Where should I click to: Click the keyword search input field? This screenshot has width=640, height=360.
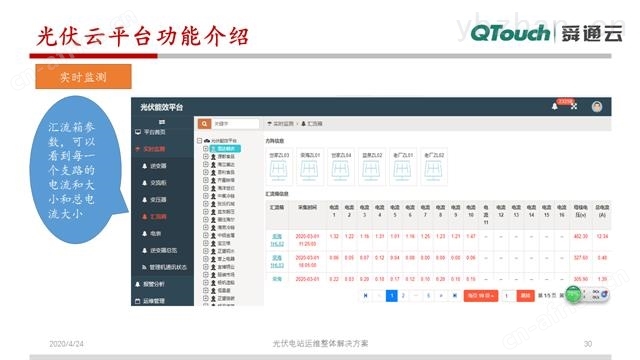pyautogui.click(x=235, y=124)
